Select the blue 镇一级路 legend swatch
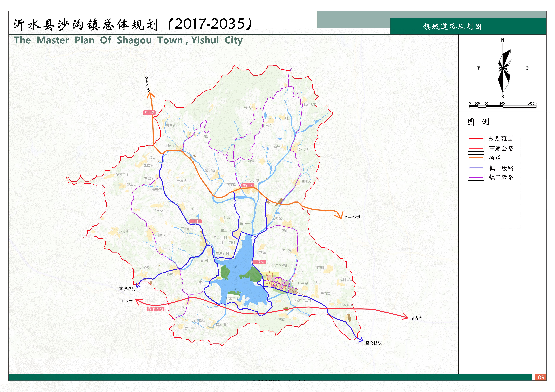The height and width of the screenshot is (392, 555). [x=476, y=168]
